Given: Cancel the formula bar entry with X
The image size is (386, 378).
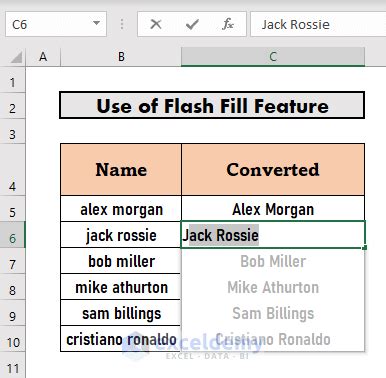Looking at the screenshot, I should point(156,24).
